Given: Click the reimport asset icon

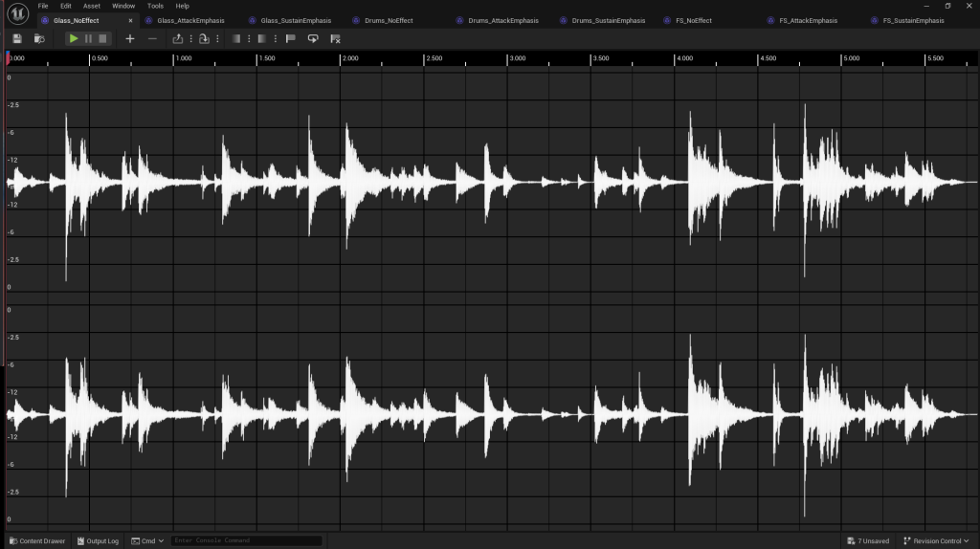Looking at the screenshot, I should pyautogui.click(x=204, y=38).
